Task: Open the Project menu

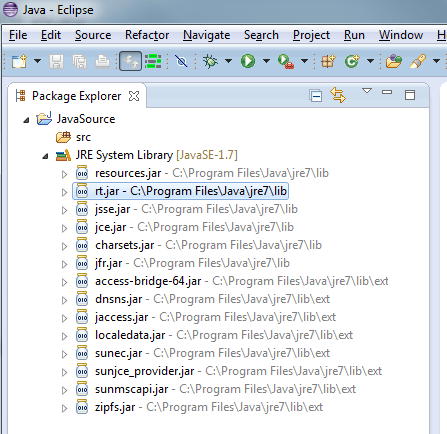Action: pyautogui.click(x=311, y=36)
